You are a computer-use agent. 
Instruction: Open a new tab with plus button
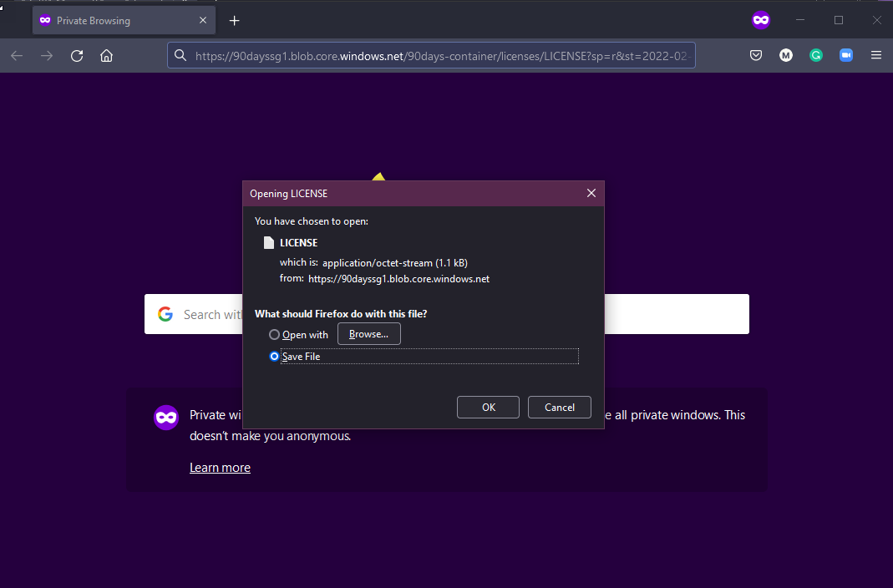(x=235, y=21)
